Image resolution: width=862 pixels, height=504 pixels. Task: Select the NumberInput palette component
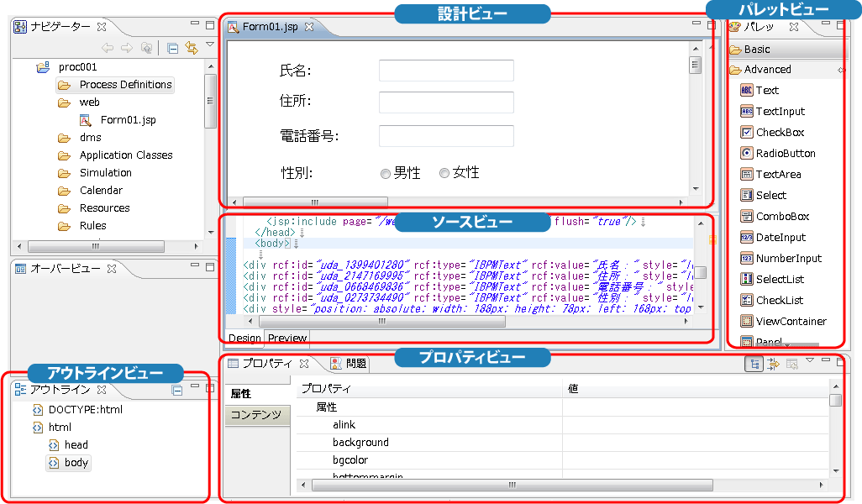tap(781, 259)
